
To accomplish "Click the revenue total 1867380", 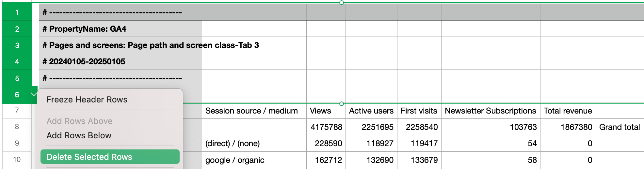I will pyautogui.click(x=568, y=127).
